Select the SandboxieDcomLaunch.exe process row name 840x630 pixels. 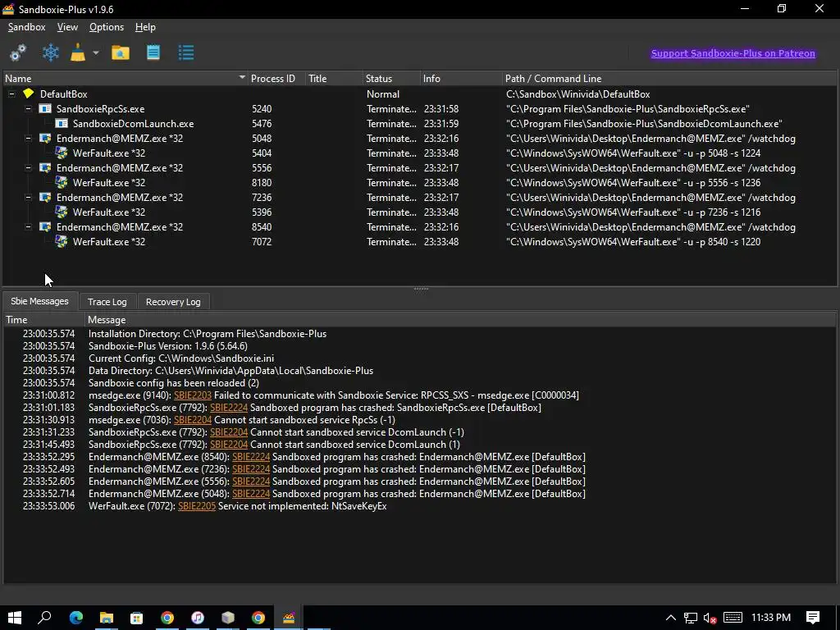(x=134, y=123)
